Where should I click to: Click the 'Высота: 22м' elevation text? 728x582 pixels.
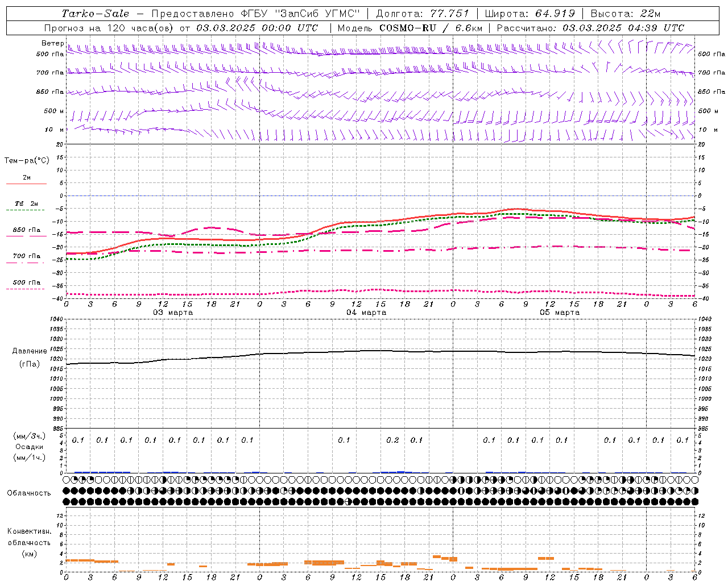625,14
